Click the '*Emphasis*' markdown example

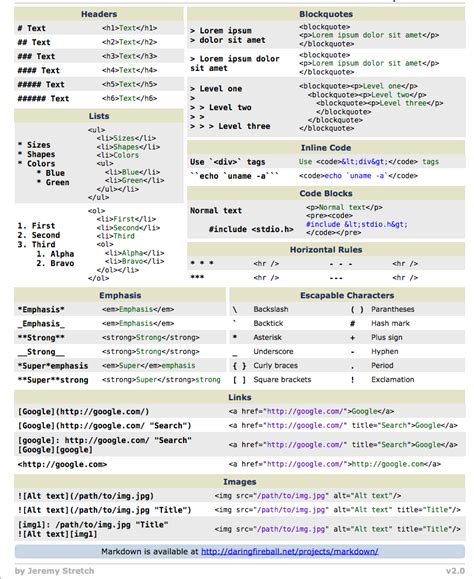click(41, 309)
